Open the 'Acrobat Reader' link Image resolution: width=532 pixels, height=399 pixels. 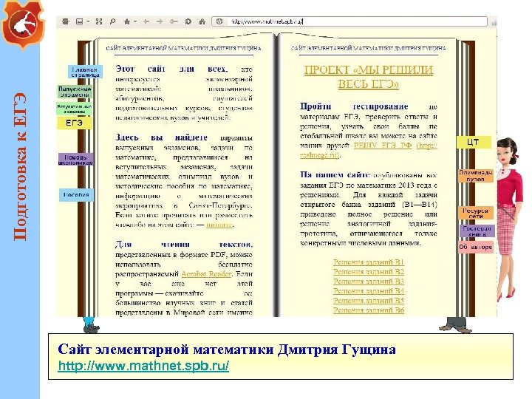206,274
